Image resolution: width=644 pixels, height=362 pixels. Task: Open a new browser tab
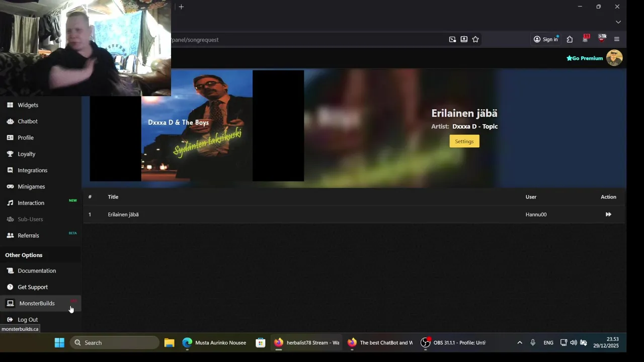click(181, 7)
